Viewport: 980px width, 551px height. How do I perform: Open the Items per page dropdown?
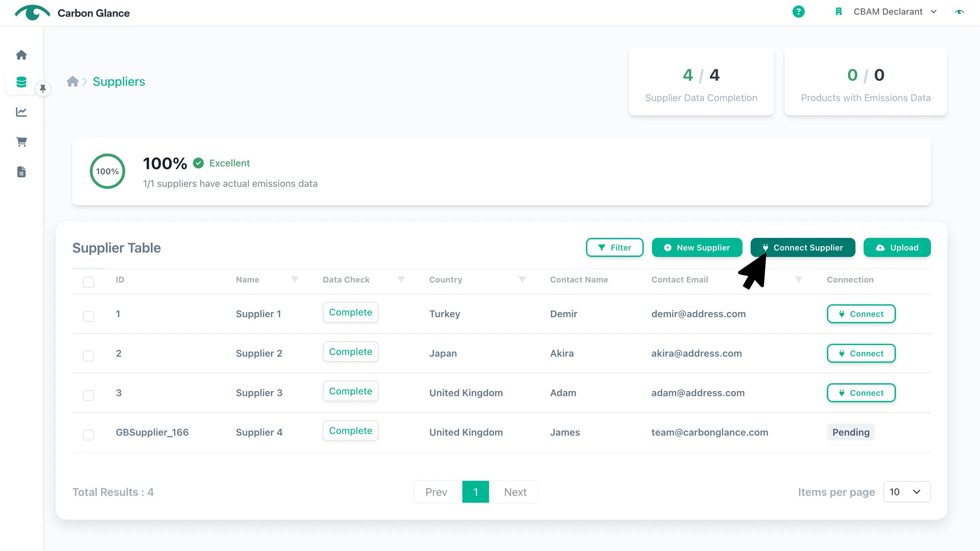pyautogui.click(x=906, y=492)
